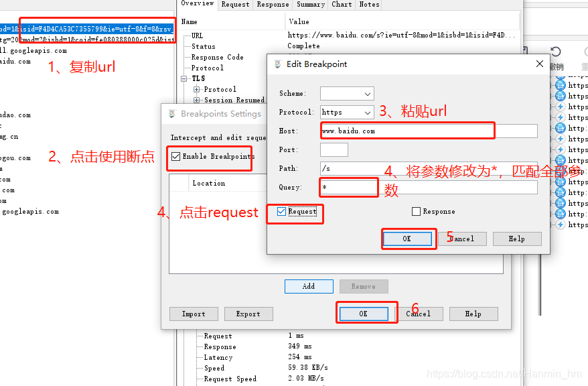Viewport: 588px width, 386px height.
Task: Open the Response tab
Action: click(273, 5)
